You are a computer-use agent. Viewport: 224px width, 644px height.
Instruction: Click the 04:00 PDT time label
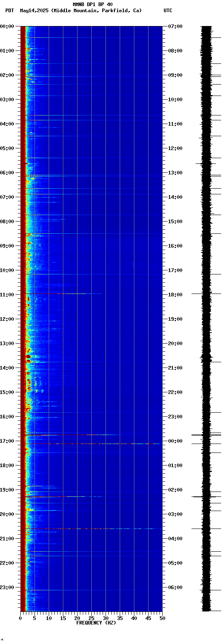7,124
